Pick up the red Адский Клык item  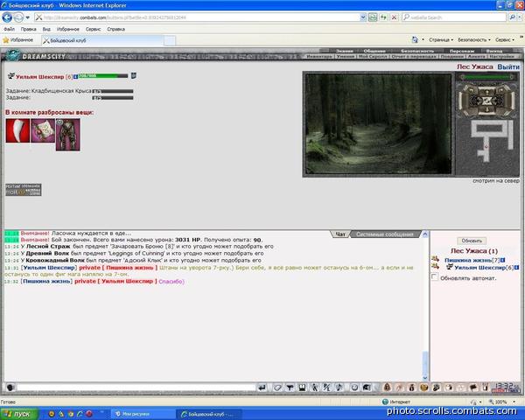coord(17,130)
